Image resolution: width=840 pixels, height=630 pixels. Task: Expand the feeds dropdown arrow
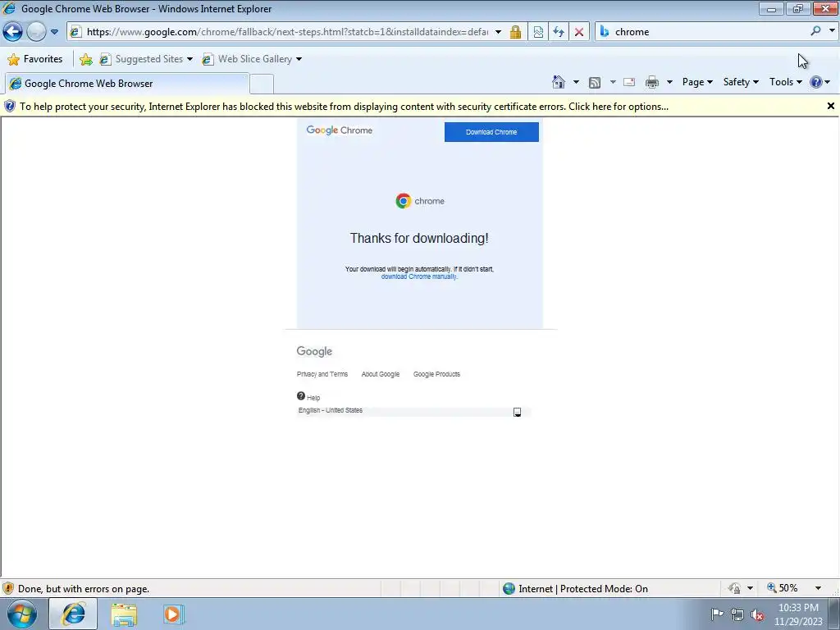613,82
